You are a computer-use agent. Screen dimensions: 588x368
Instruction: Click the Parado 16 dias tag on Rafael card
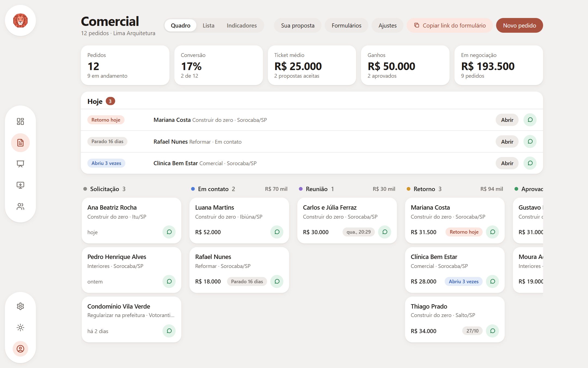coord(247,281)
